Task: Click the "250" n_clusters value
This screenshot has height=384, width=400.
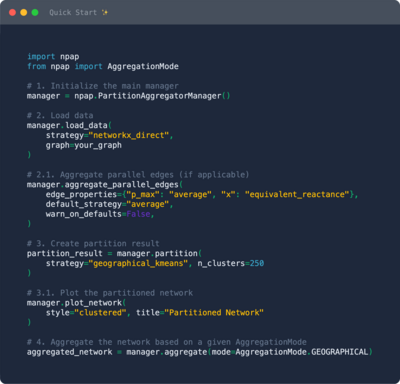Action: [257, 263]
